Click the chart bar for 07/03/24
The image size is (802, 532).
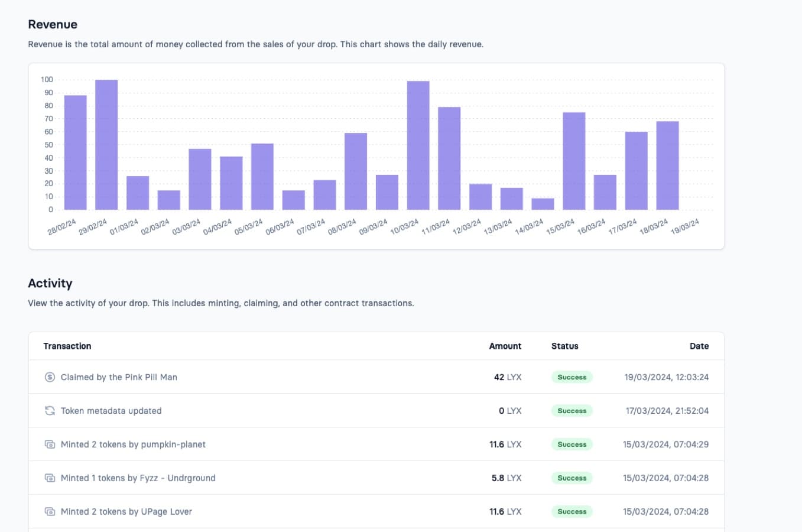(325, 195)
